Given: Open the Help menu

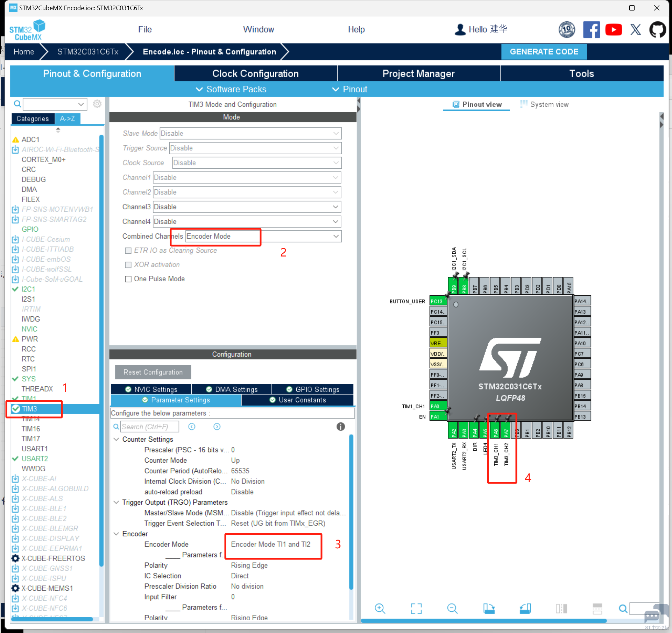Looking at the screenshot, I should coord(356,29).
